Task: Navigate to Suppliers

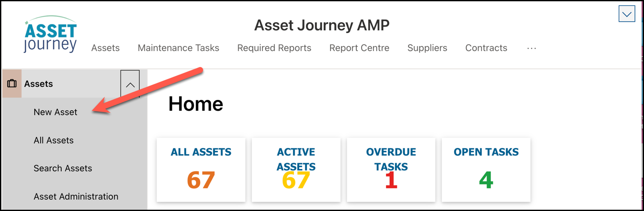Action: click(x=427, y=48)
